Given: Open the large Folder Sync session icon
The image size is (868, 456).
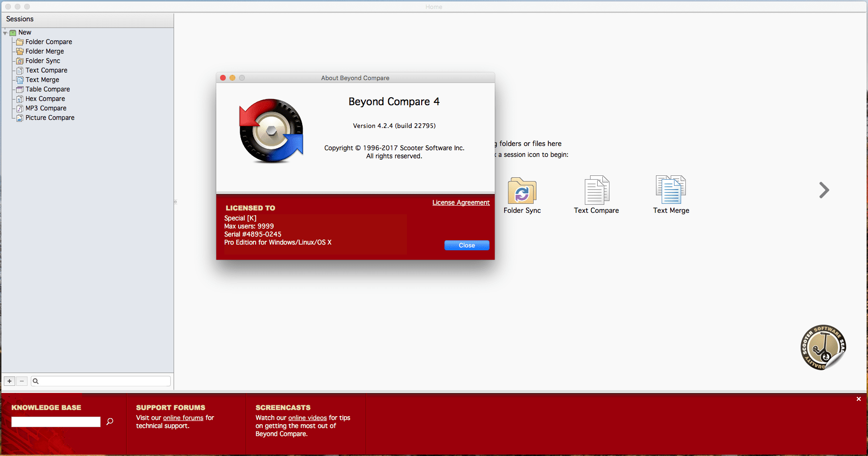Looking at the screenshot, I should tap(522, 191).
